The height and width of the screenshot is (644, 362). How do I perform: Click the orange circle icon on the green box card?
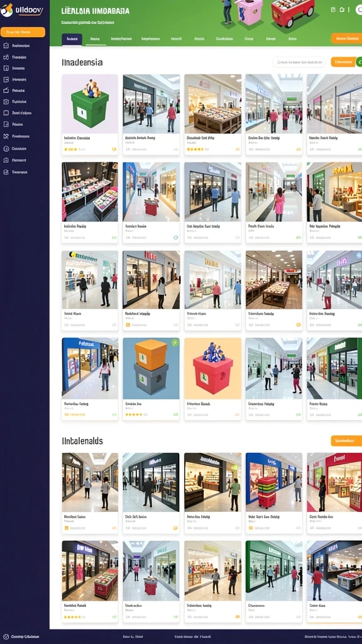click(x=114, y=150)
